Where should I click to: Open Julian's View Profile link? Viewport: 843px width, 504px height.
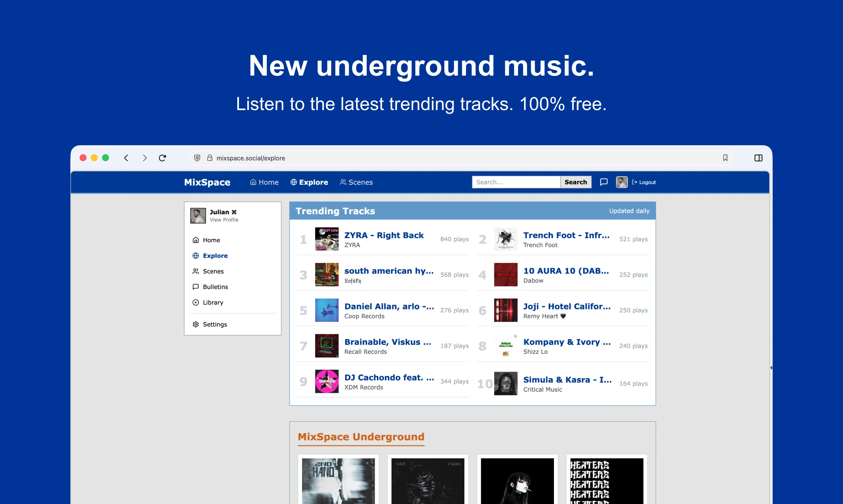coord(224,220)
